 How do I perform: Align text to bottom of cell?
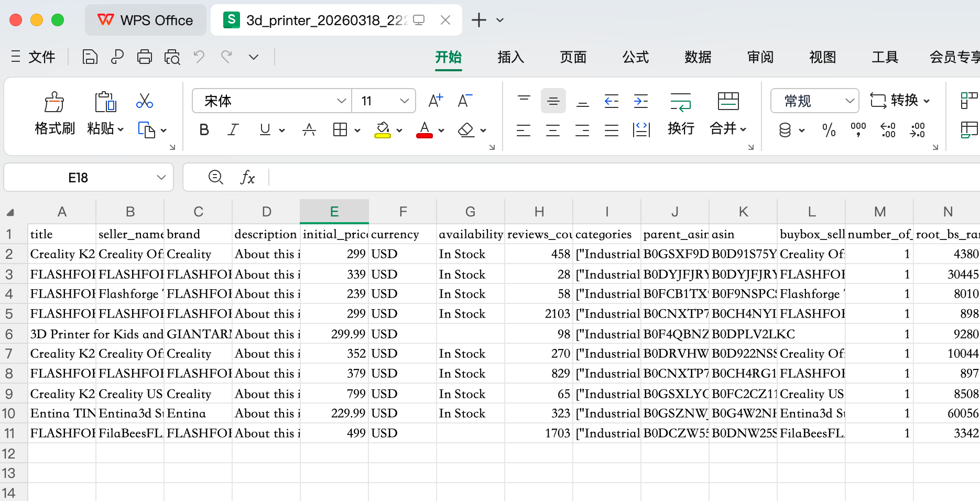(x=583, y=101)
